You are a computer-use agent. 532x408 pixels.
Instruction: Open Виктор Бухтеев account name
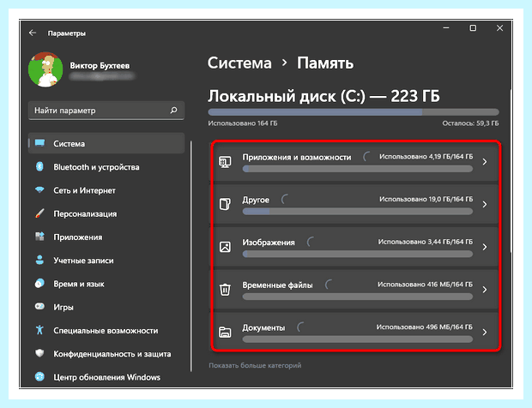pos(100,65)
